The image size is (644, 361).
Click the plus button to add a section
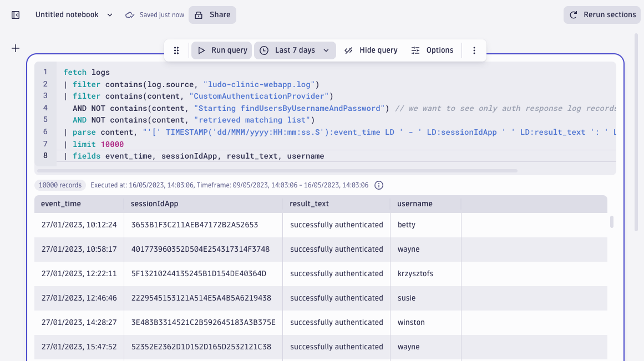[x=15, y=48]
